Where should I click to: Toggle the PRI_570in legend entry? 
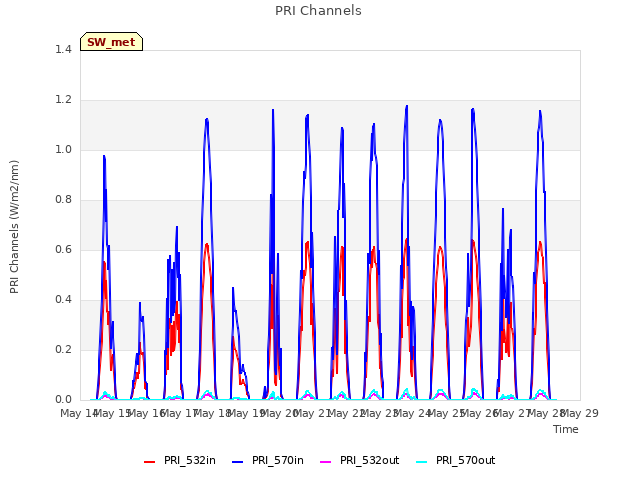click(268, 461)
